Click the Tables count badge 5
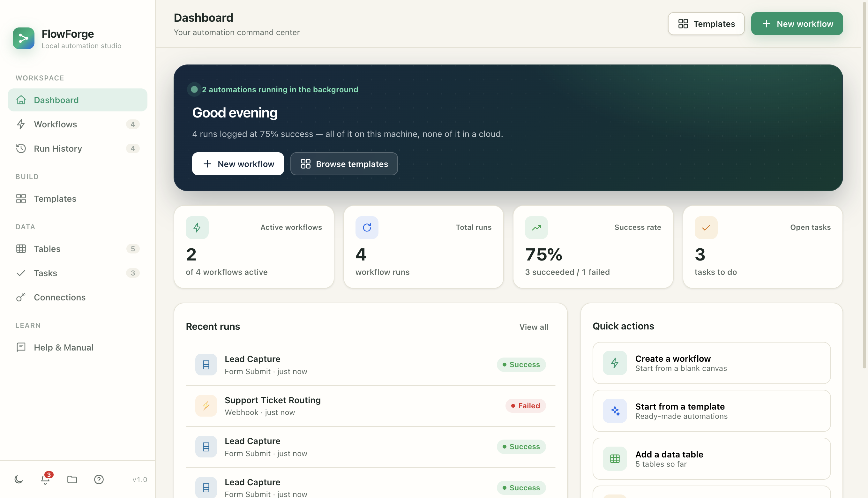The width and height of the screenshot is (868, 498). 133,249
